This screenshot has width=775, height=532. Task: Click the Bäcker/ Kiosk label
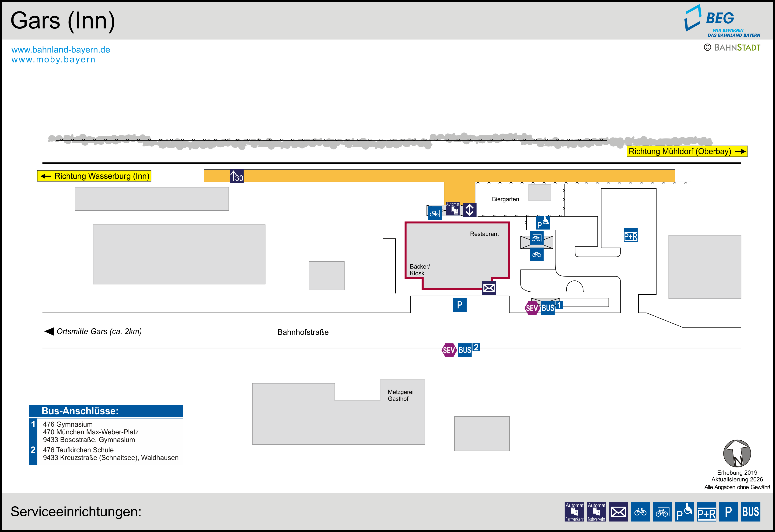coord(420,270)
